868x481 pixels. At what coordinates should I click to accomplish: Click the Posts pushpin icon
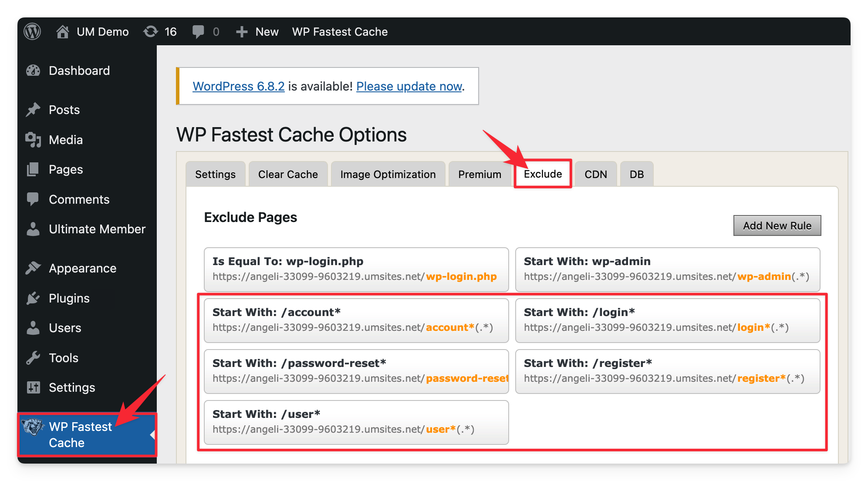point(33,110)
